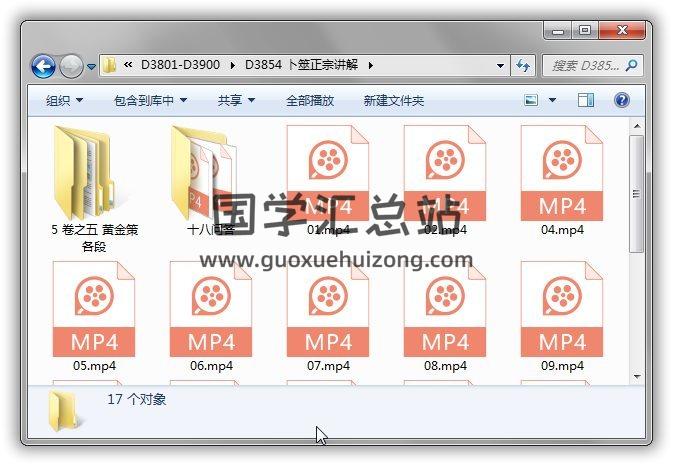Select the 04.mp4 video file

pos(562,173)
